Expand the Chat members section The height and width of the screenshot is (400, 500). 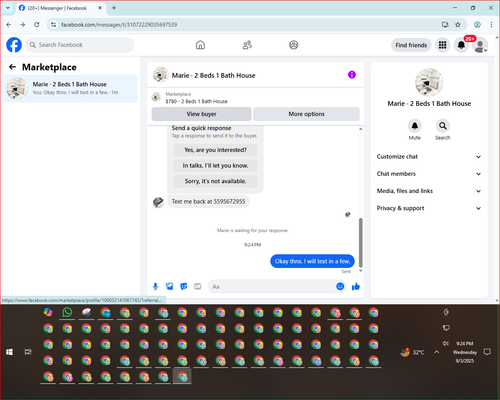click(x=429, y=174)
